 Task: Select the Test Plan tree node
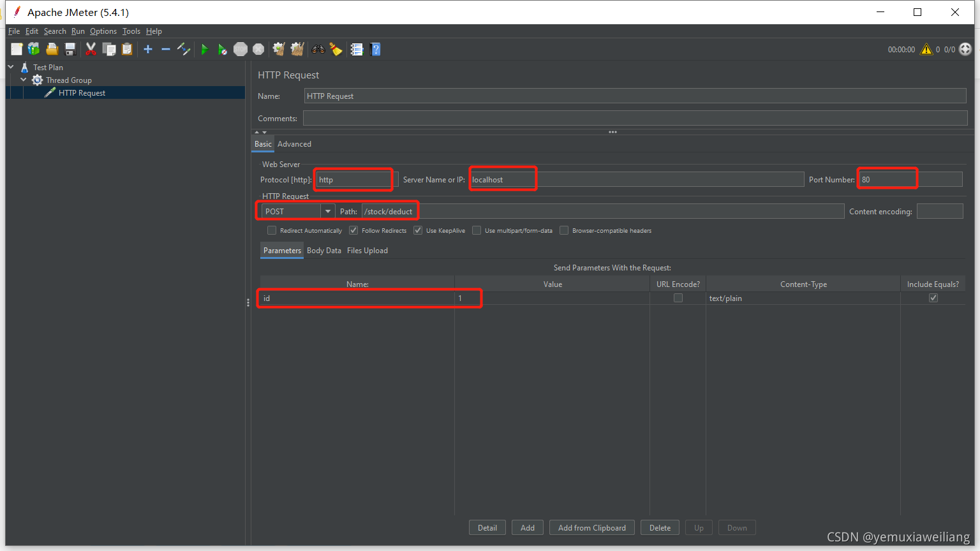(48, 67)
